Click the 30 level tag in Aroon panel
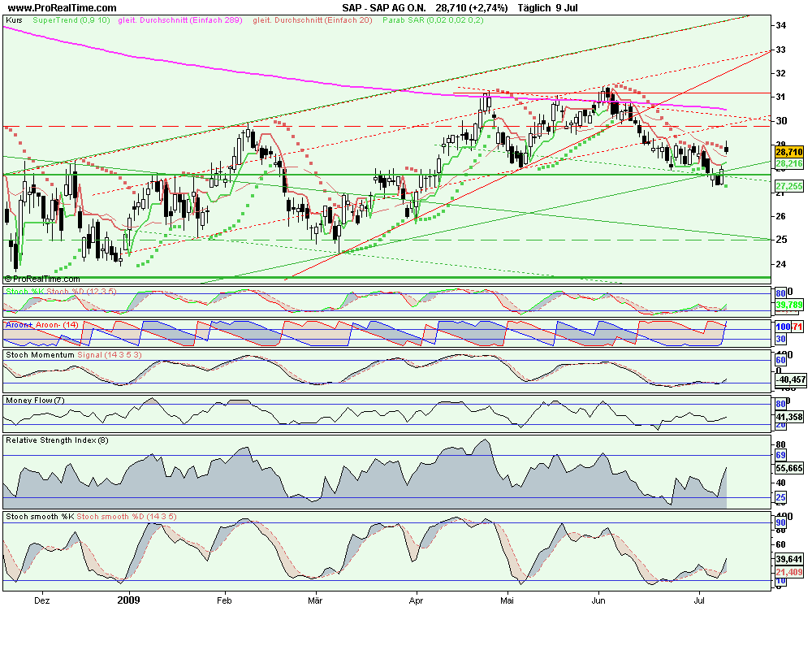This screenshot has width=812, height=650. (781, 339)
